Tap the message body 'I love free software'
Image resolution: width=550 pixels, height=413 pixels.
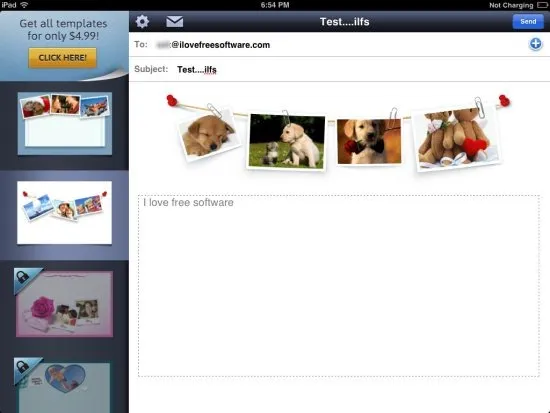pyautogui.click(x=338, y=286)
